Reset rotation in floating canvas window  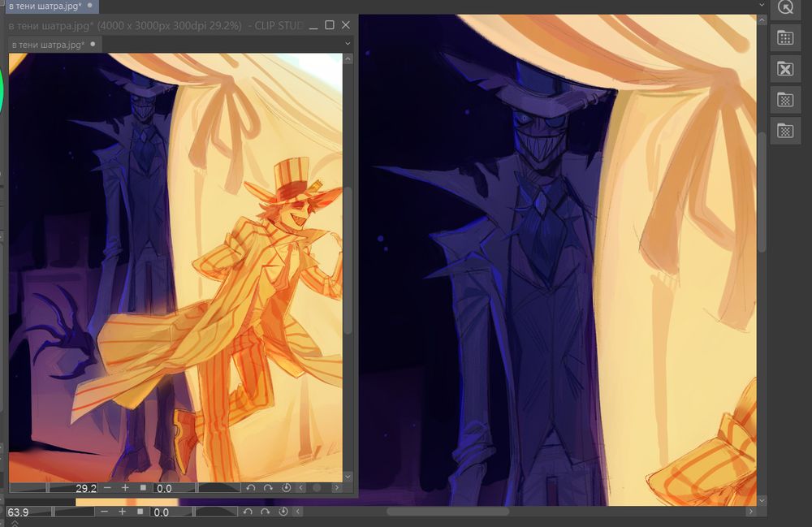[286, 488]
